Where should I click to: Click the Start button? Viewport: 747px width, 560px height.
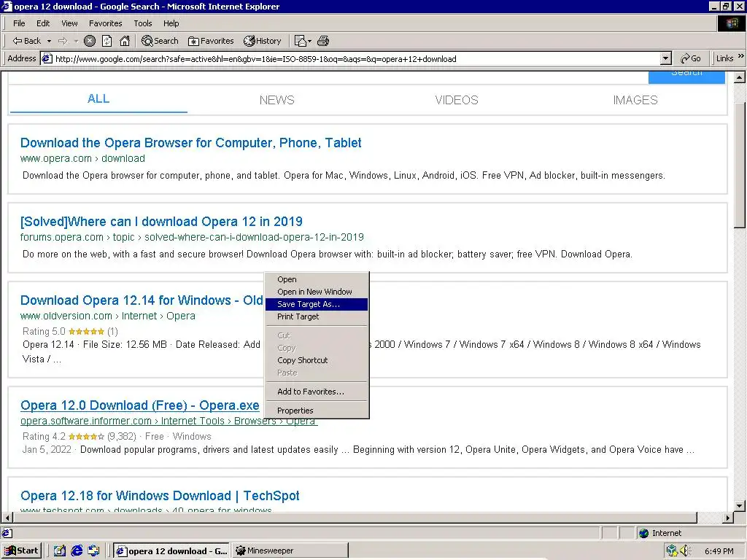point(21,551)
